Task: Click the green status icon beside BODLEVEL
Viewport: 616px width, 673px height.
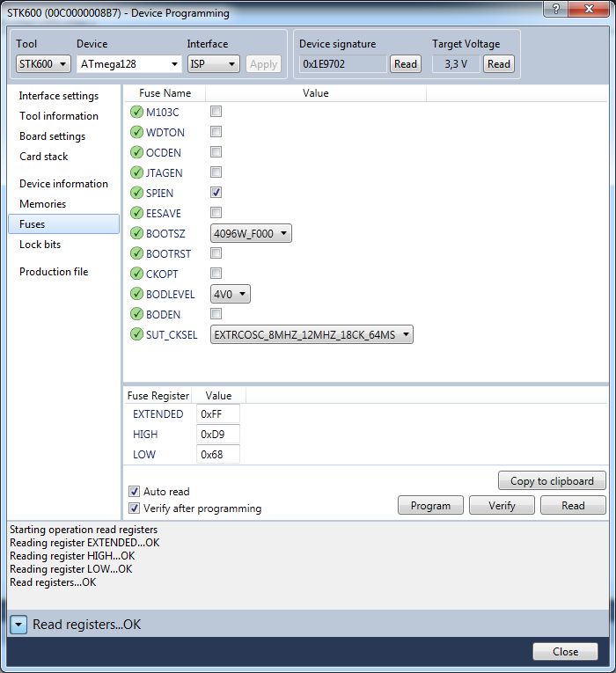Action: [136, 294]
